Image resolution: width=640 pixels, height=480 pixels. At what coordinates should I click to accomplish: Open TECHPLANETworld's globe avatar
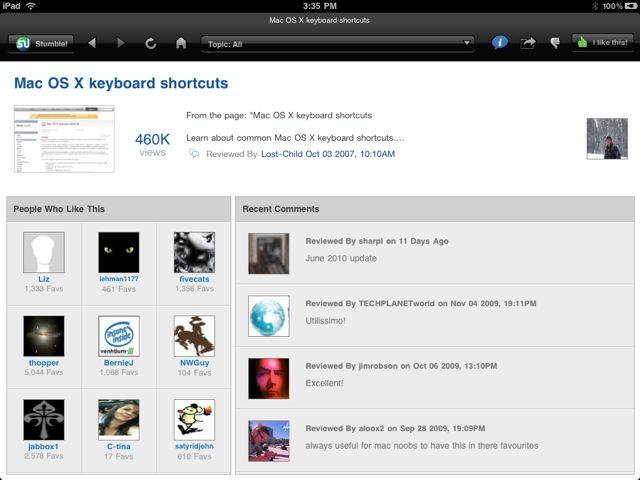(x=269, y=316)
